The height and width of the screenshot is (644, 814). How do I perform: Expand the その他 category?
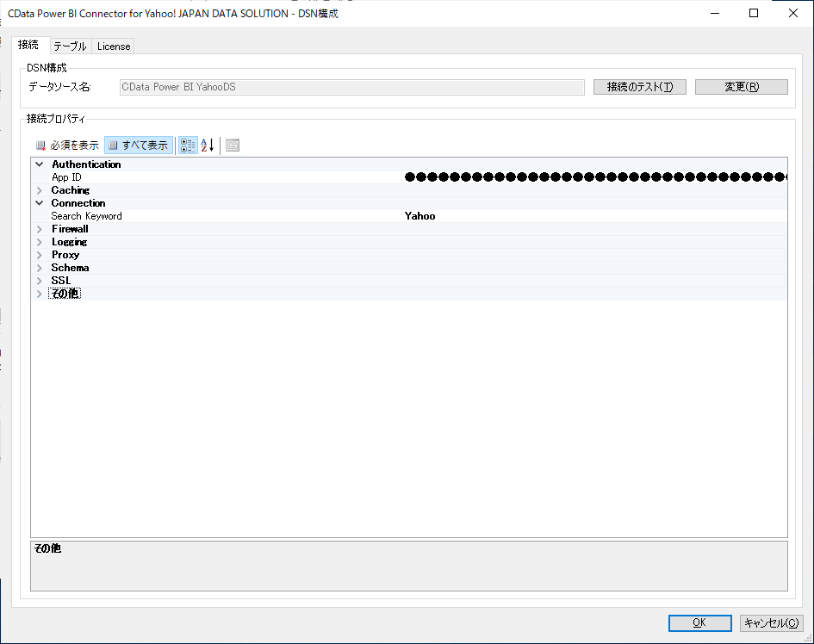[40, 294]
